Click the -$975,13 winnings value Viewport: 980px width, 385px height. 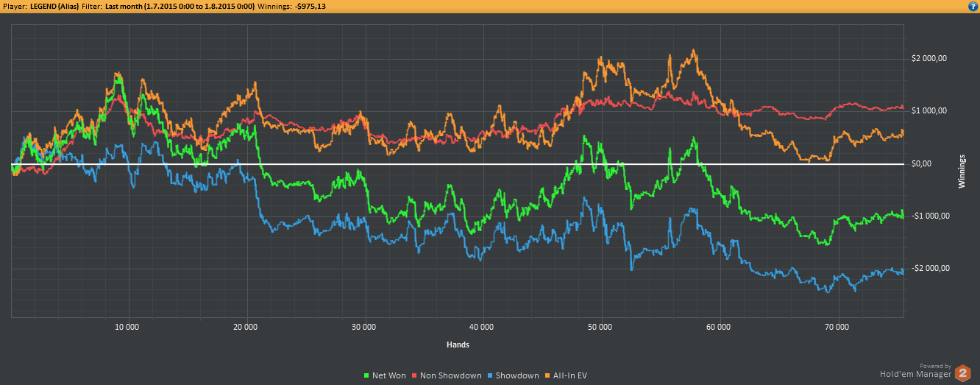point(310,6)
